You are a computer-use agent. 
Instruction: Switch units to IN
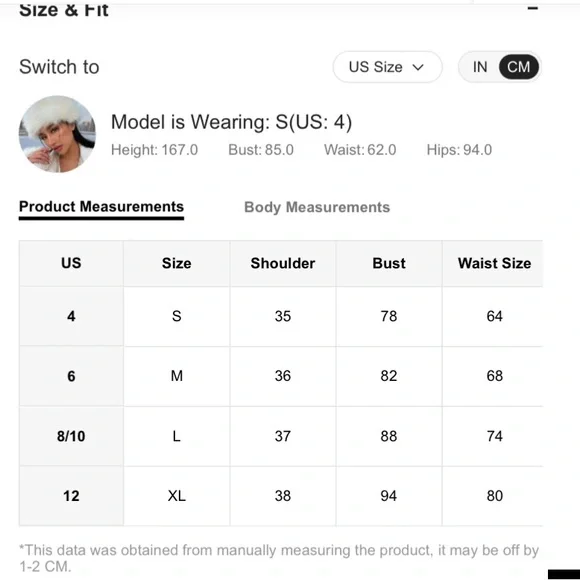click(480, 67)
